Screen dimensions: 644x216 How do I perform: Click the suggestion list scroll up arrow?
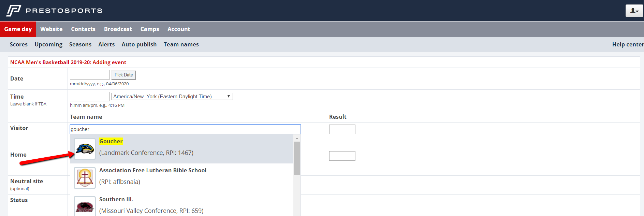297,138
